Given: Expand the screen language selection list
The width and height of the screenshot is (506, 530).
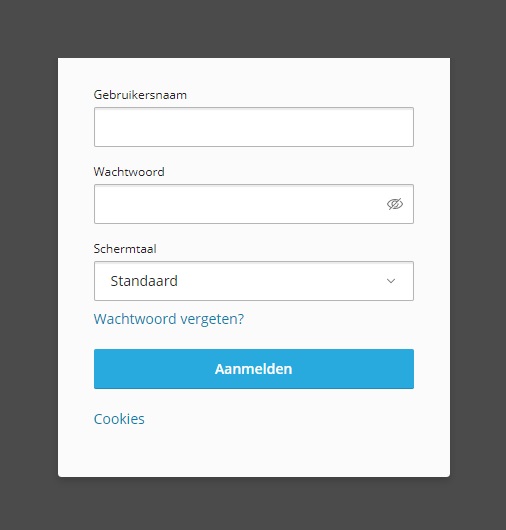Looking at the screenshot, I should 254,281.
